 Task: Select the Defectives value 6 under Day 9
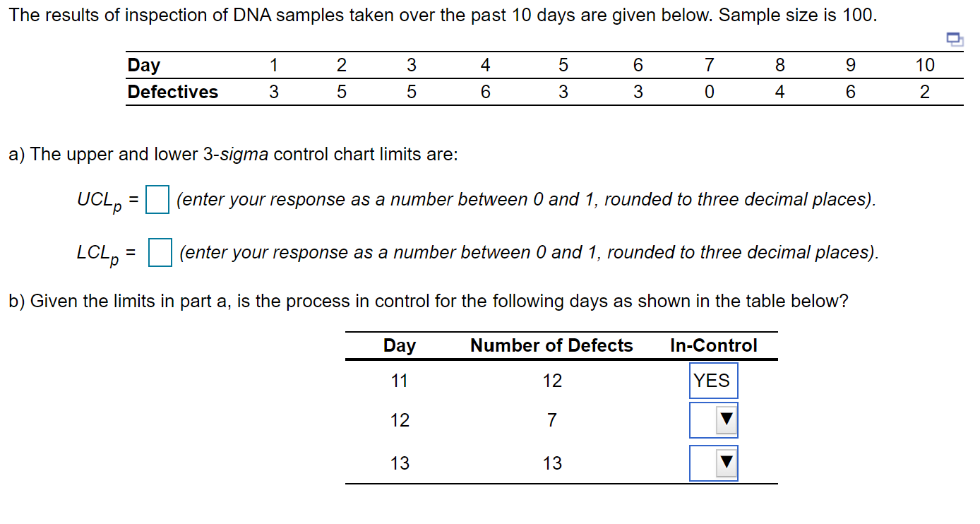click(850, 92)
